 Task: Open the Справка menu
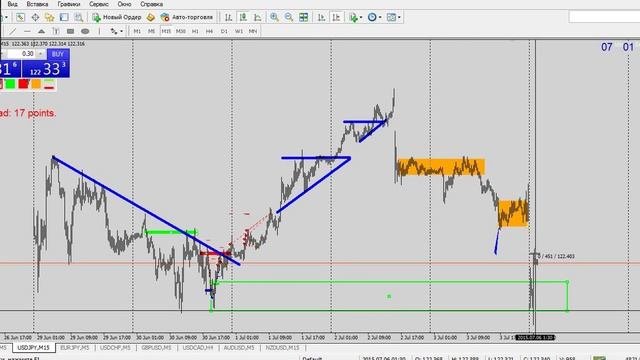[x=151, y=4]
